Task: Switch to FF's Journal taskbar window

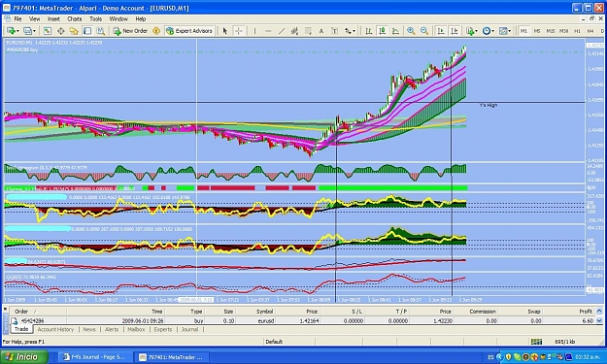Action: point(94,357)
